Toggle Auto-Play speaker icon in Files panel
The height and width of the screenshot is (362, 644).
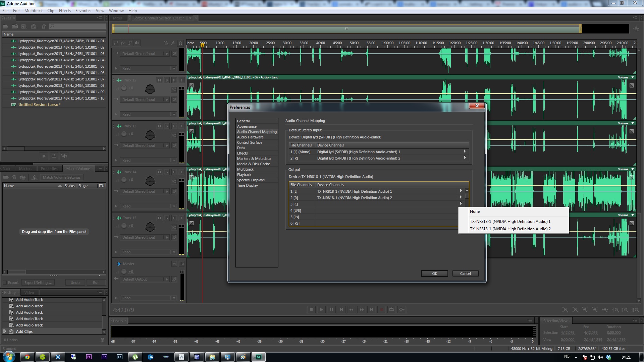64,156
